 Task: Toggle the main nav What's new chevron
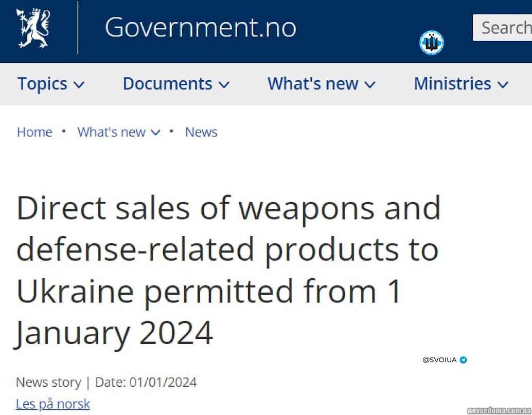pos(370,85)
